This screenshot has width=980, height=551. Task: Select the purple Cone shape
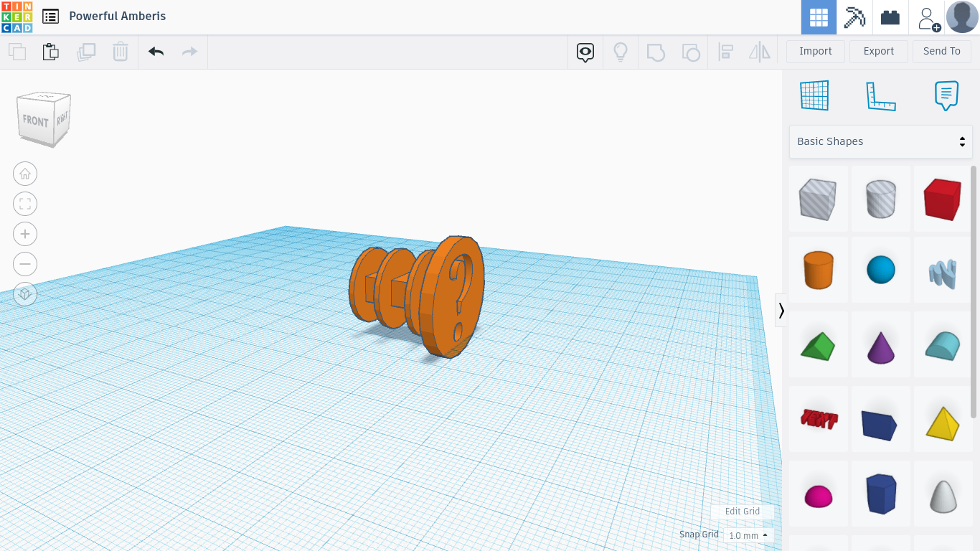881,345
